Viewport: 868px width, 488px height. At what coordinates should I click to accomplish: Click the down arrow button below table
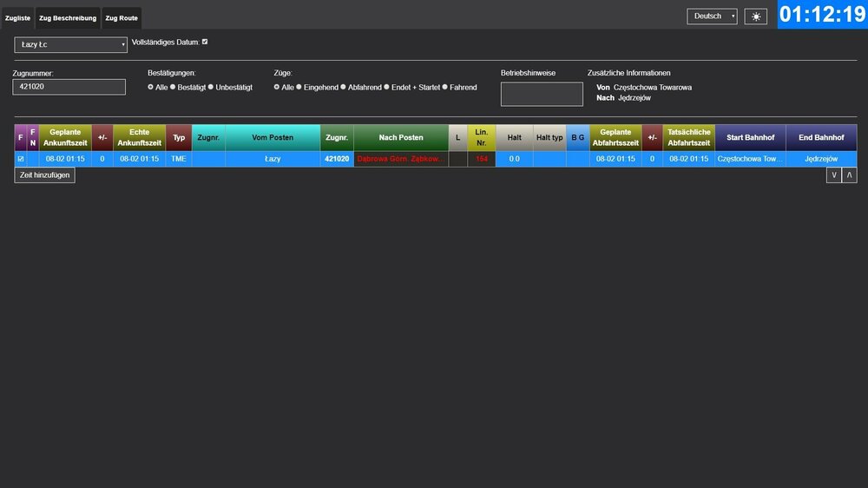point(833,175)
